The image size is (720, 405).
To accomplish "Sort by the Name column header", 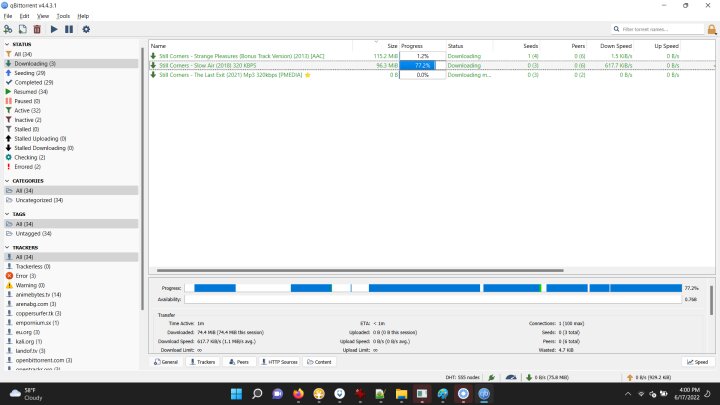I will pyautogui.click(x=251, y=46).
